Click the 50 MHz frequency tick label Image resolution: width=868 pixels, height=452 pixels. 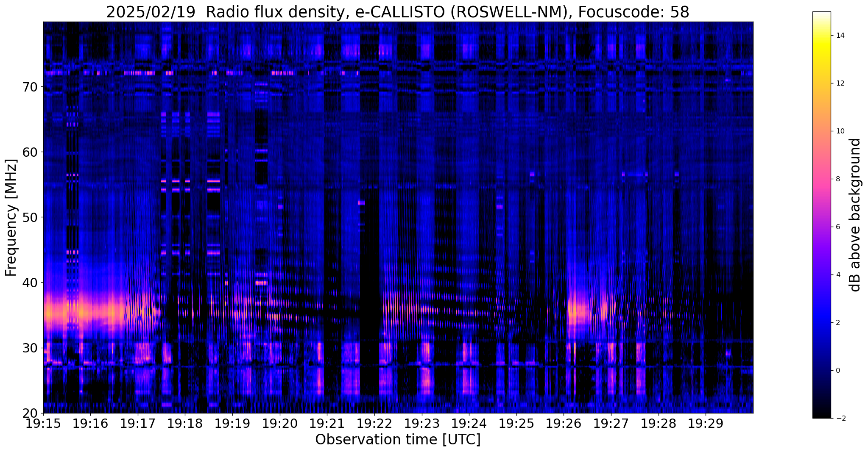tap(30, 217)
